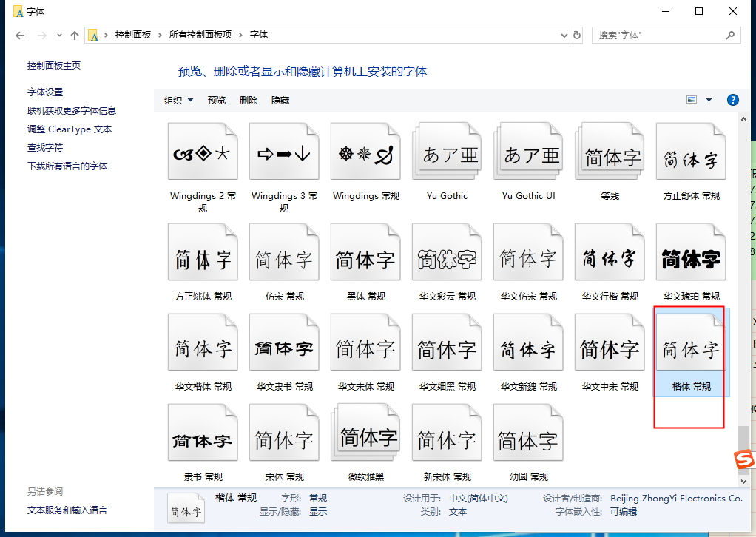The height and width of the screenshot is (537, 756).
Task: Open 联机获取更多字体信息 link
Action: (72, 110)
